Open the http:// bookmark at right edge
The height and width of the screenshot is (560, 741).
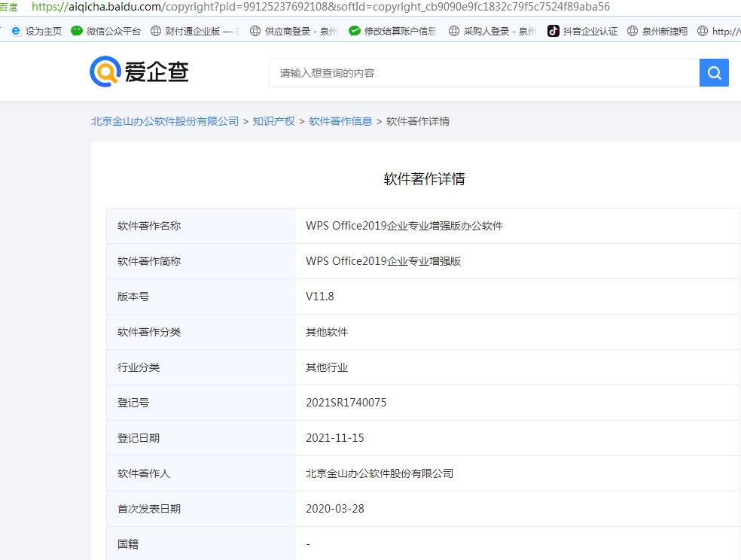coord(719,31)
